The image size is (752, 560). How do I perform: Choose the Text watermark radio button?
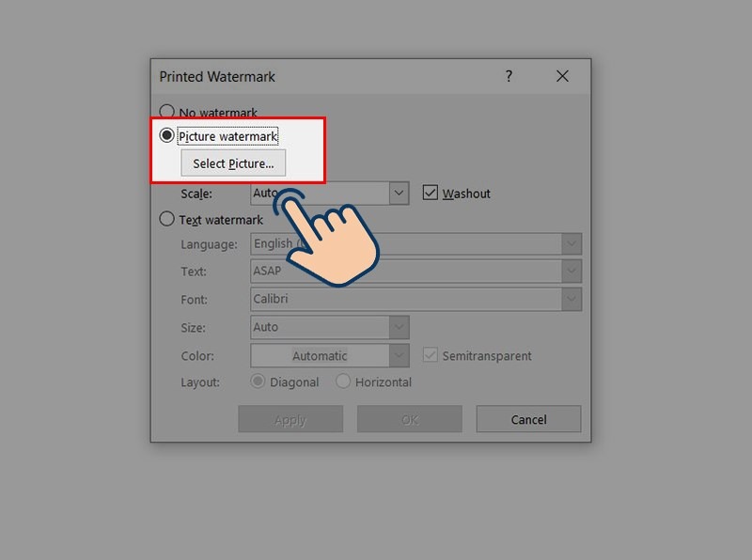[x=166, y=219]
